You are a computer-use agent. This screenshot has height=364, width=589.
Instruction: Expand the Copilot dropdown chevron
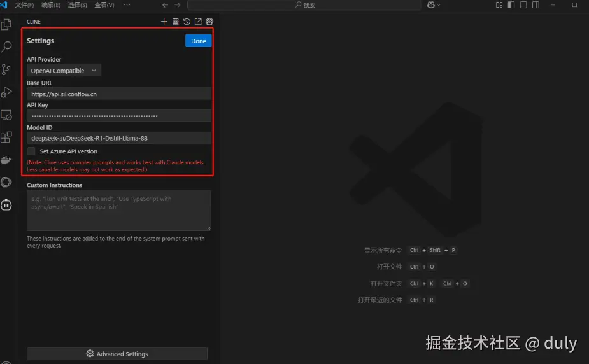[x=438, y=5]
